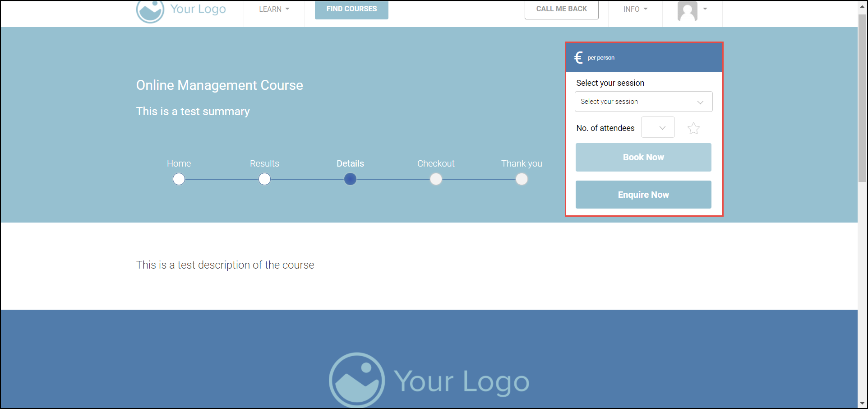868x409 pixels.
Task: Open the No. of attendees dropdown
Action: click(658, 128)
